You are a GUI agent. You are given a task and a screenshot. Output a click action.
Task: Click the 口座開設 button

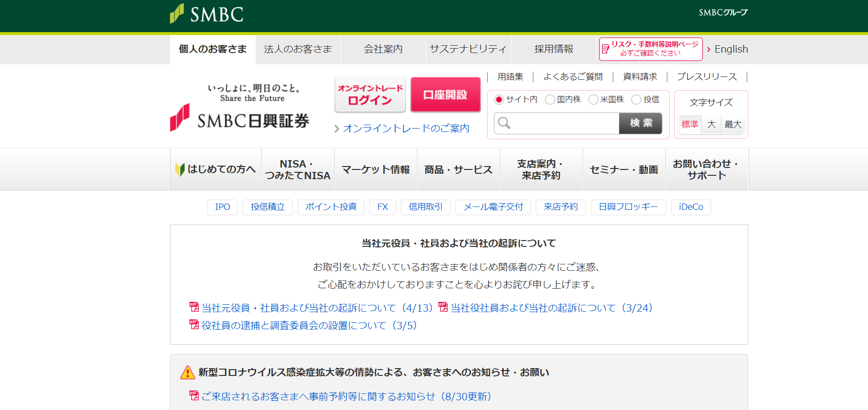tap(446, 94)
